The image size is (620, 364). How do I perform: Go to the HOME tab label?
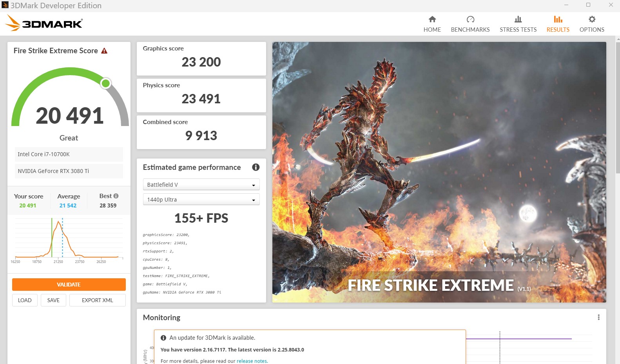(432, 30)
